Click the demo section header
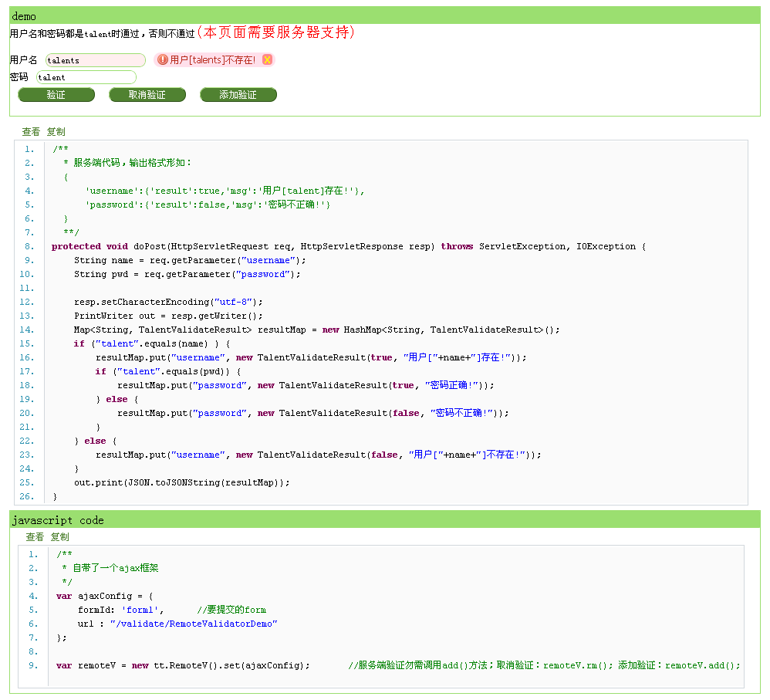Viewport: 770px width, 700px height. 385,15
